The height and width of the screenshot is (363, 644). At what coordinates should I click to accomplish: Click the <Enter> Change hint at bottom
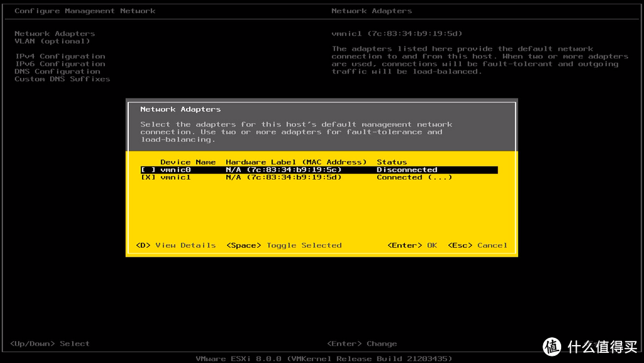362,344
